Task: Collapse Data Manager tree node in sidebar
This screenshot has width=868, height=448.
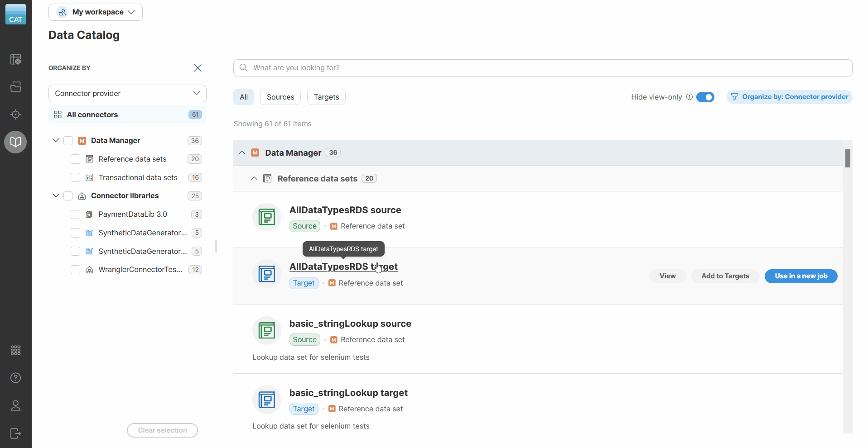Action: (x=56, y=140)
